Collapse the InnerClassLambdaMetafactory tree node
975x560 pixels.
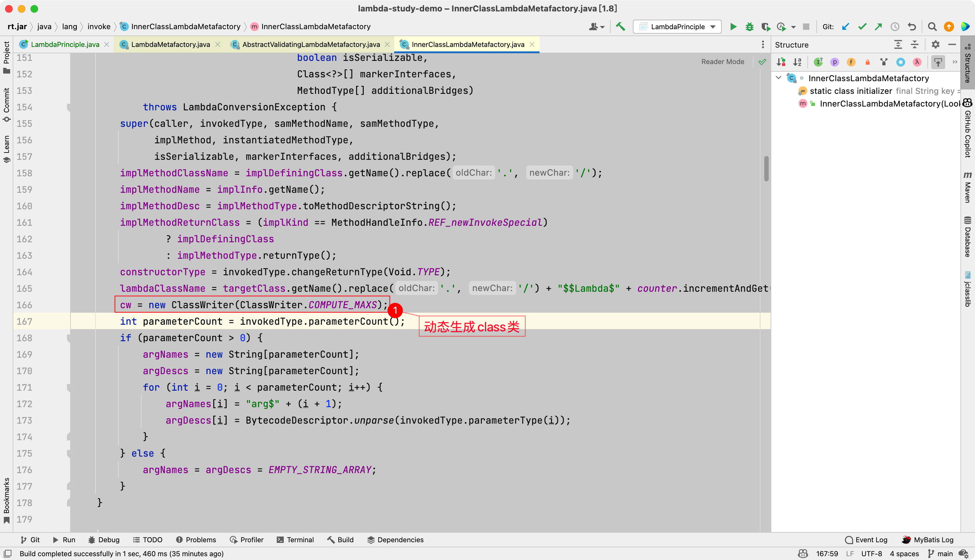pos(778,78)
